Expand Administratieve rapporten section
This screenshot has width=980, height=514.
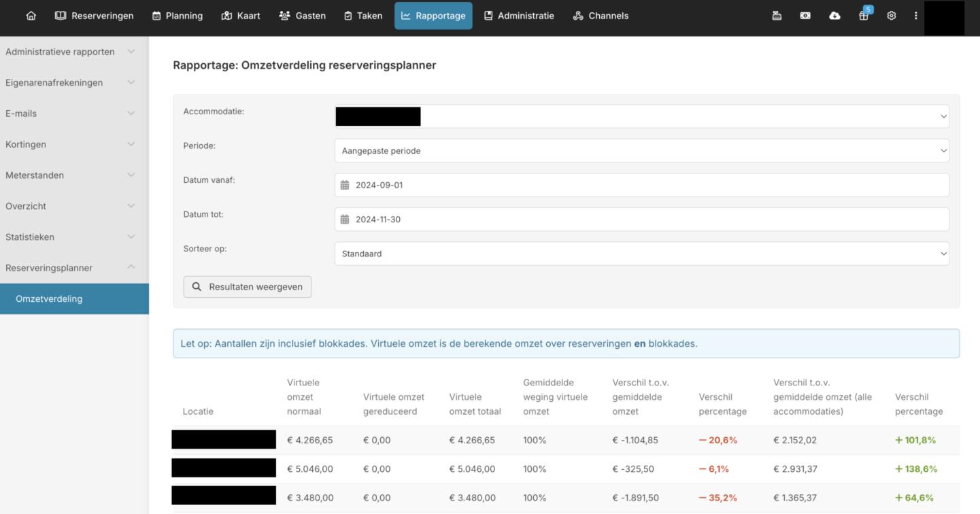pos(70,52)
